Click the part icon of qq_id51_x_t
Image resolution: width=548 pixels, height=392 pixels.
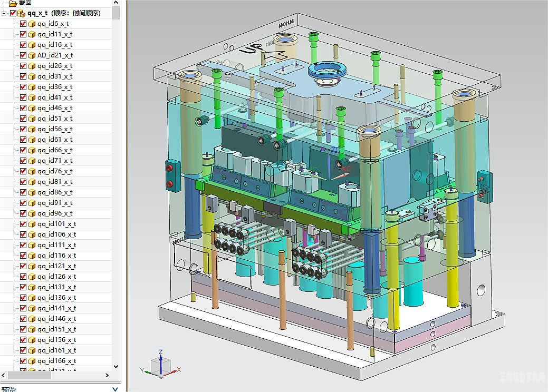pos(32,119)
